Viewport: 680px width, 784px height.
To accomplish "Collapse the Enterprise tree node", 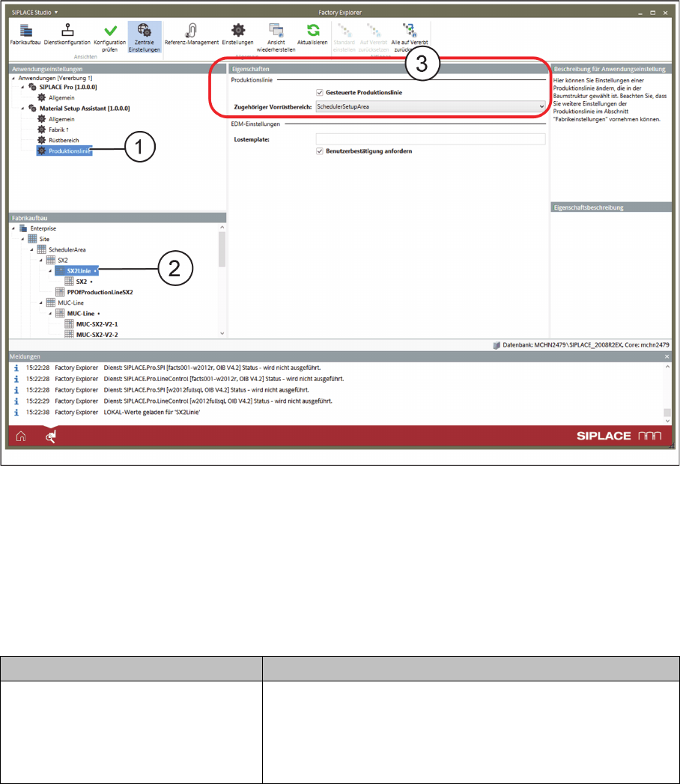I will coord(13,228).
